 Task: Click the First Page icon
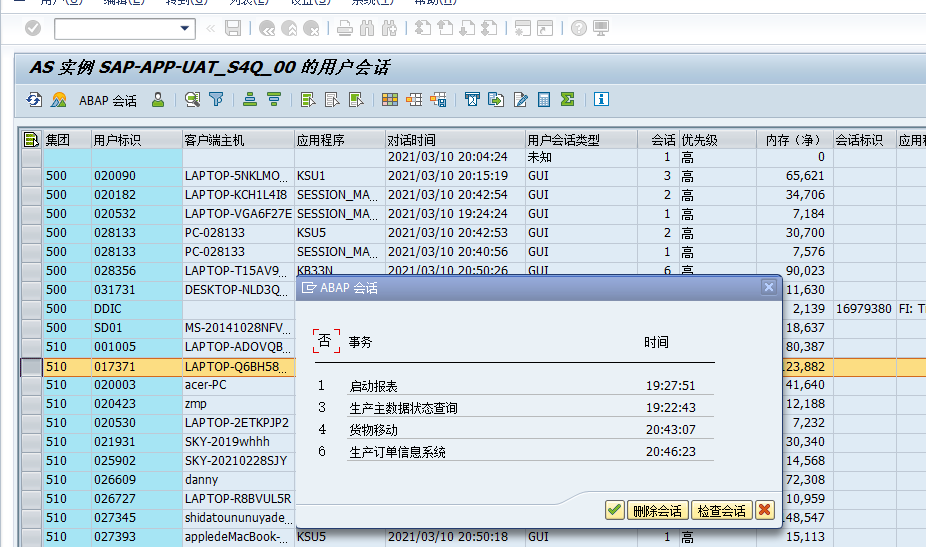[423, 28]
